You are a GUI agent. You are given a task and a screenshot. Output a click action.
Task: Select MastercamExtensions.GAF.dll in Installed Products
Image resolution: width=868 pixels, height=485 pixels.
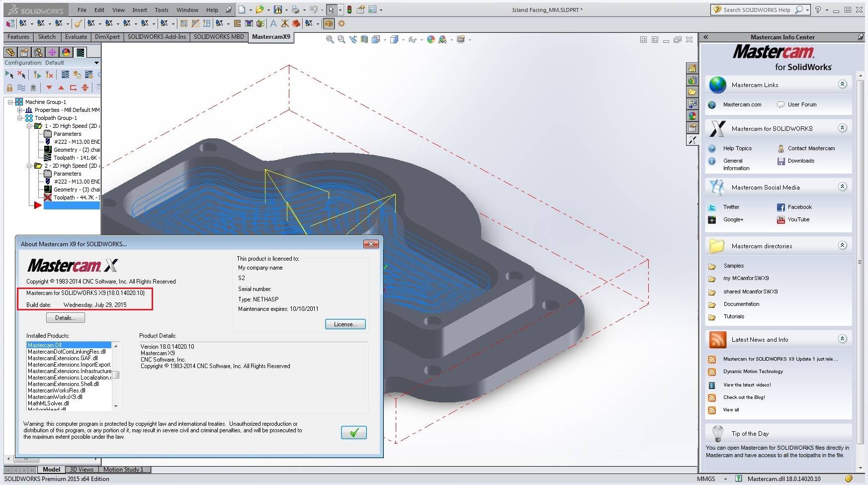click(x=63, y=358)
